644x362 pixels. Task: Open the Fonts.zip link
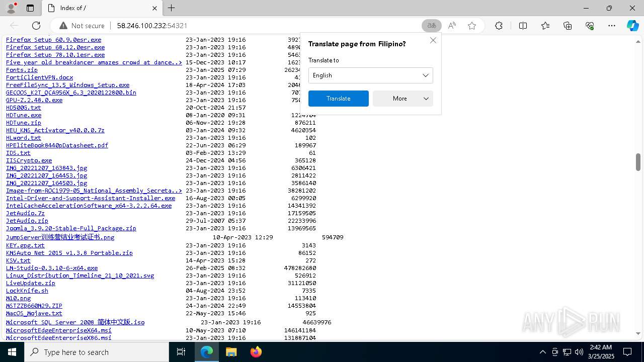[22, 70]
